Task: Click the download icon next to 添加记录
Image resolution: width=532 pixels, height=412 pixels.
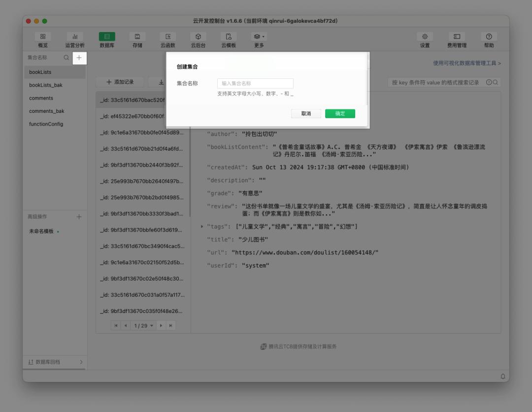Action: (x=161, y=82)
